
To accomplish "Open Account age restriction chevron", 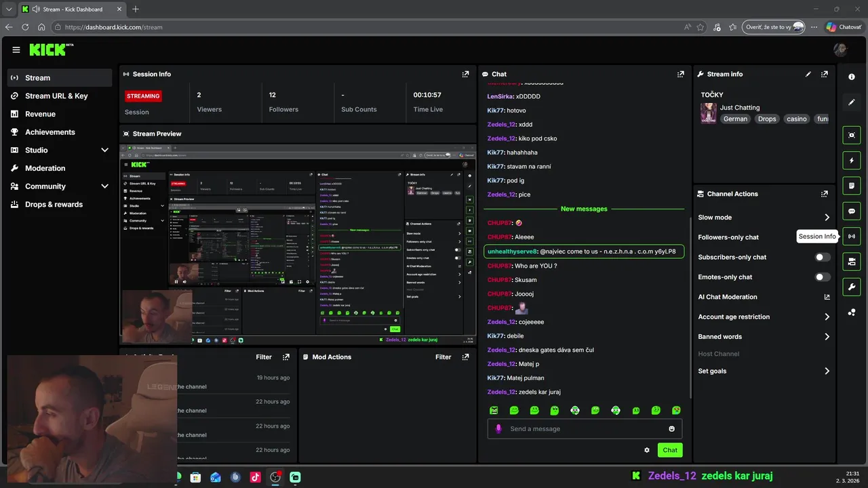I will 827,317.
